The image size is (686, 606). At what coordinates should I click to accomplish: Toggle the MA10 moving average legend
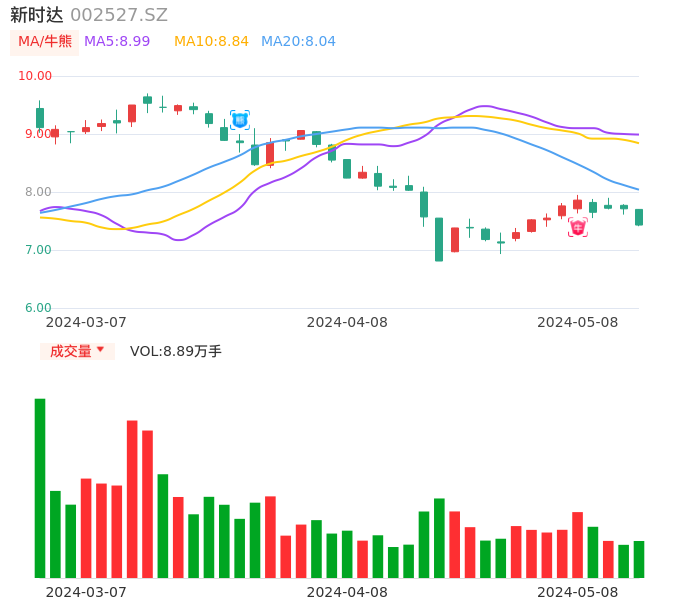click(x=211, y=42)
